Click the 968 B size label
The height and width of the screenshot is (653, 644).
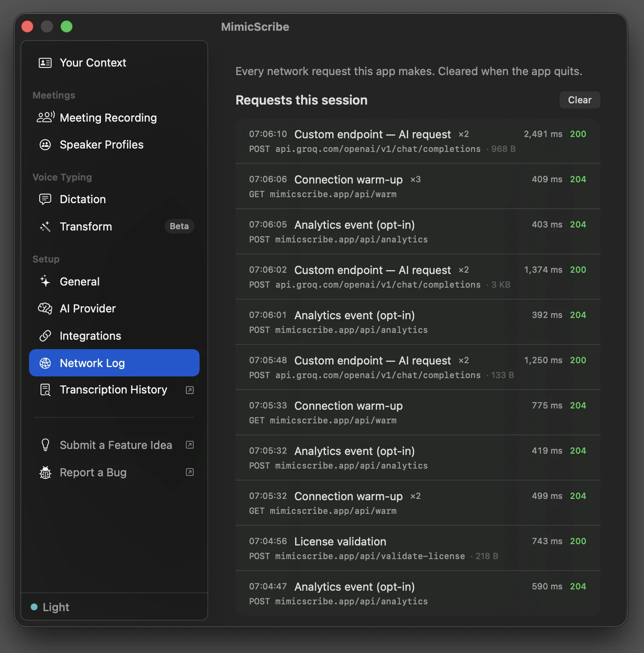click(x=503, y=149)
